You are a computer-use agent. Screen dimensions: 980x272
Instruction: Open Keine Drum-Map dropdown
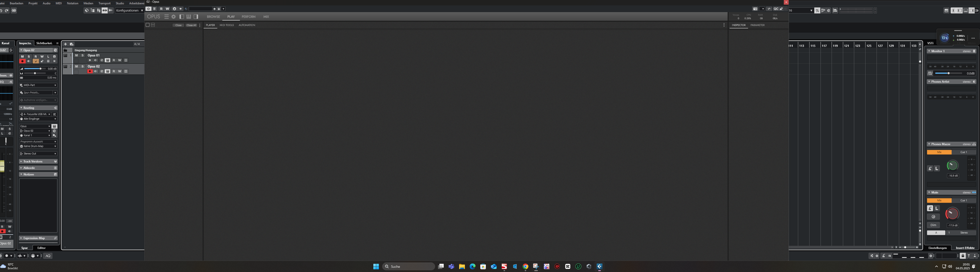pyautogui.click(x=38, y=146)
